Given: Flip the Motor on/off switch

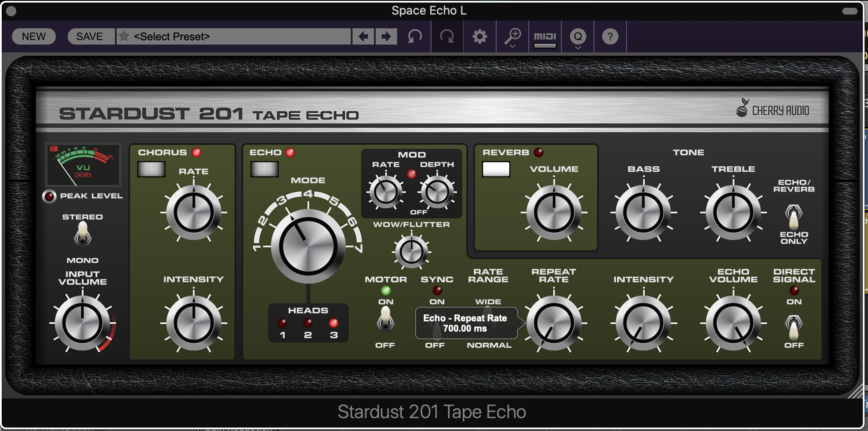Looking at the screenshot, I should click(385, 320).
